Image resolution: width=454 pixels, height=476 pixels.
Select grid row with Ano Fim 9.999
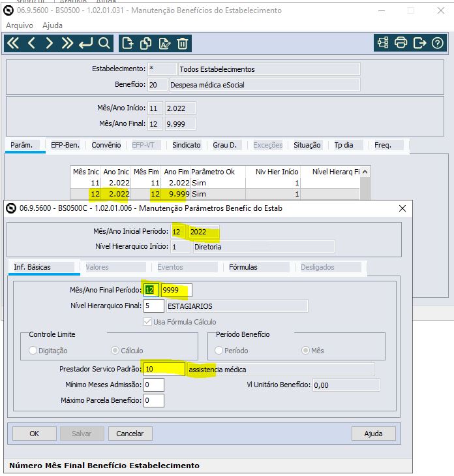pos(215,194)
